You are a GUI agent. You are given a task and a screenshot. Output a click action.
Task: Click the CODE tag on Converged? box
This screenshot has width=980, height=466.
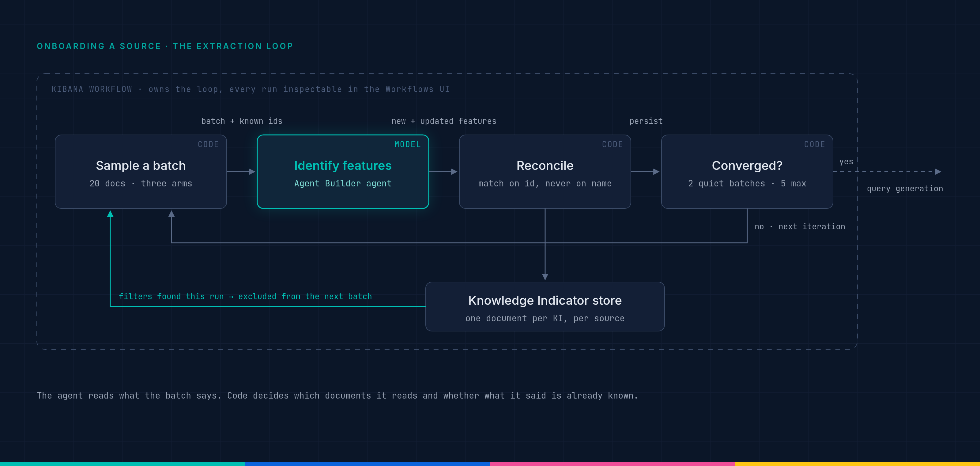click(815, 144)
